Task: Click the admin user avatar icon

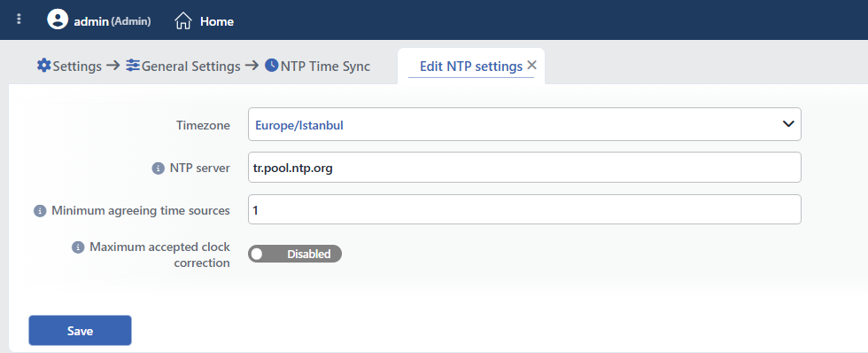Action: pos(58,20)
